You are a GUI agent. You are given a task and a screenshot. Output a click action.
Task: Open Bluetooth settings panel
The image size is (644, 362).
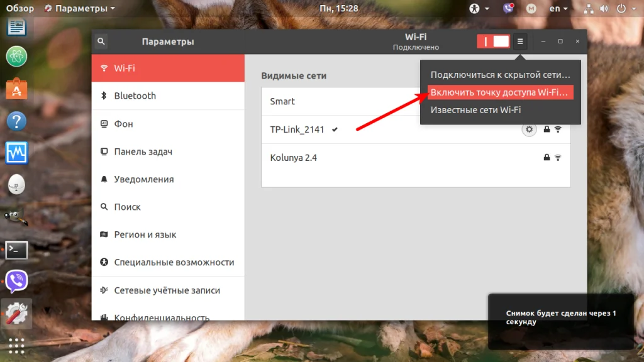click(168, 96)
